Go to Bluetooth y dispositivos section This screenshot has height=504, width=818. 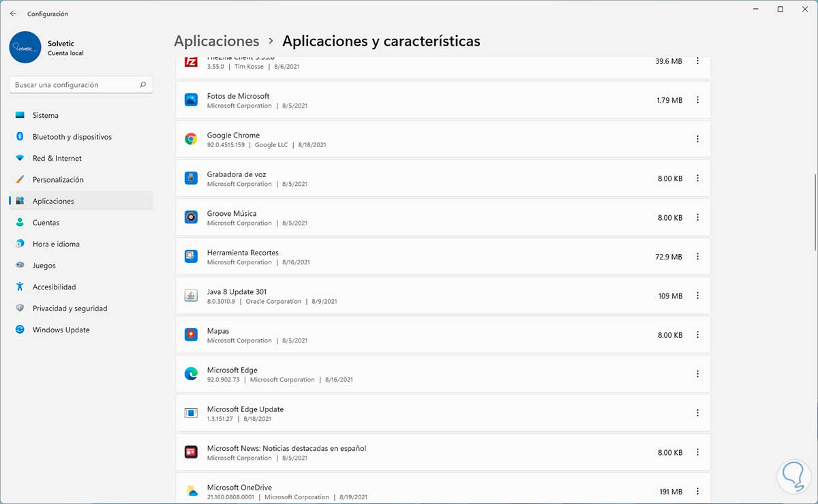pos(72,137)
